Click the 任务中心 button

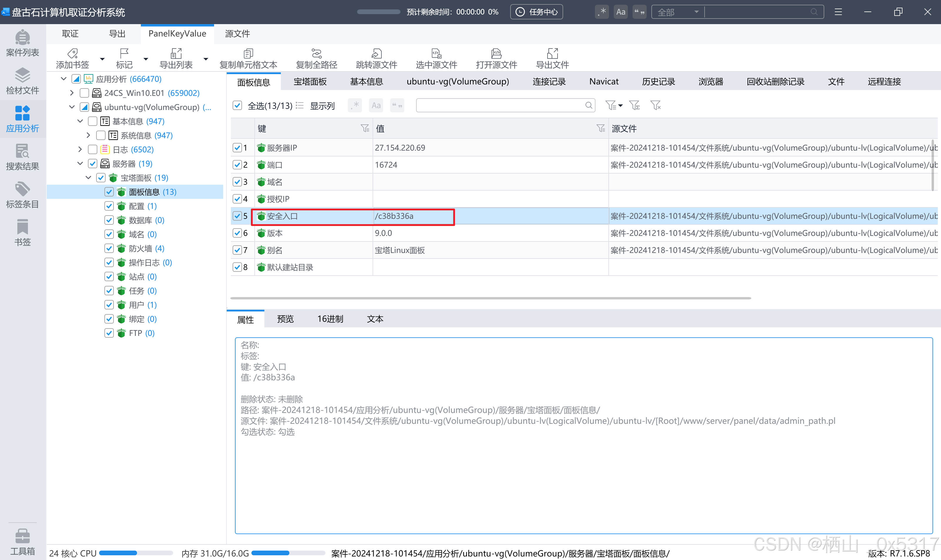[x=536, y=12]
